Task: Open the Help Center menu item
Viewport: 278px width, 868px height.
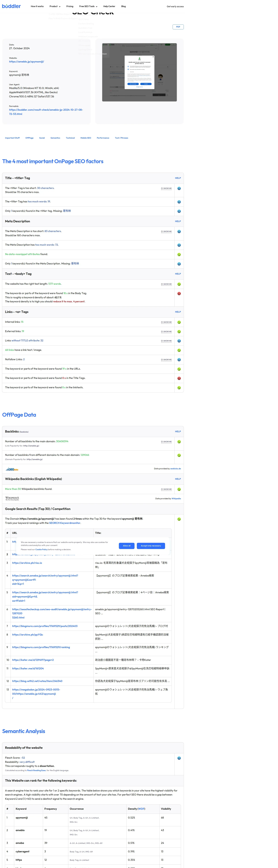Action: click(109, 6)
